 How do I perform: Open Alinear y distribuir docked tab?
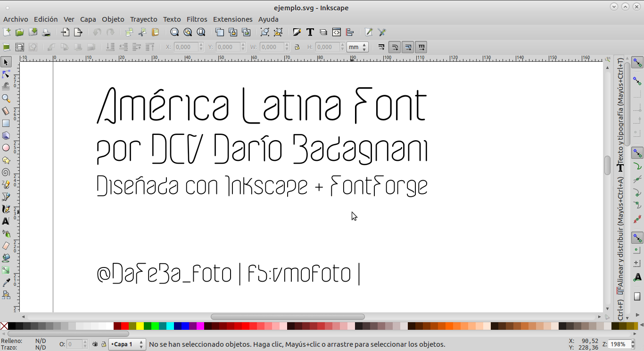[x=620, y=236]
